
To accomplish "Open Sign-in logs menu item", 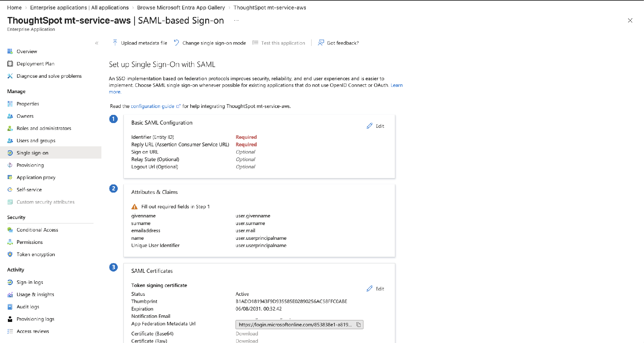I will [30, 282].
